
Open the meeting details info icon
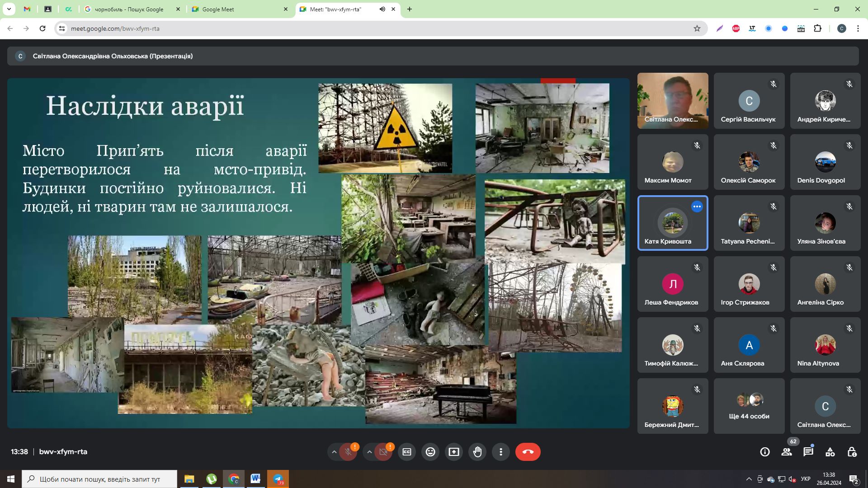765,452
